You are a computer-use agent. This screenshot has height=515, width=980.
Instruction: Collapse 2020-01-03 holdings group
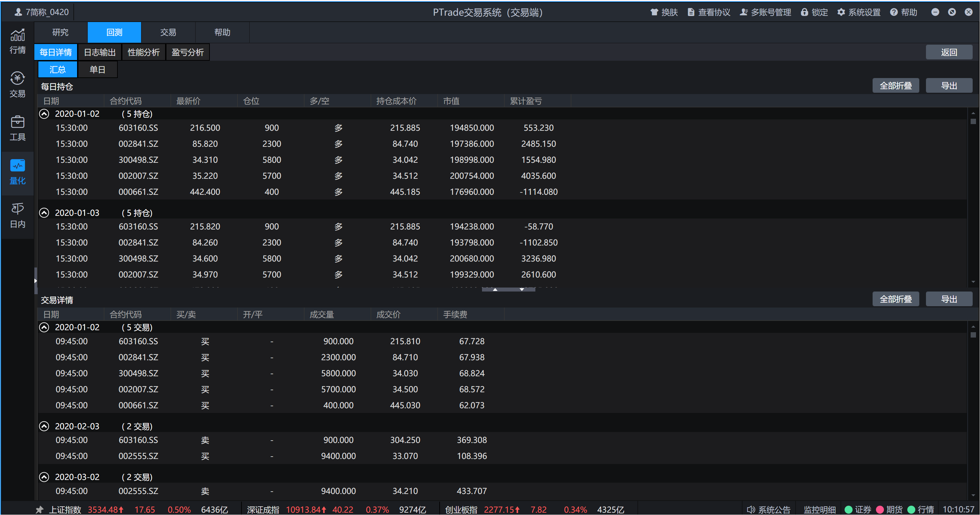[44, 212]
